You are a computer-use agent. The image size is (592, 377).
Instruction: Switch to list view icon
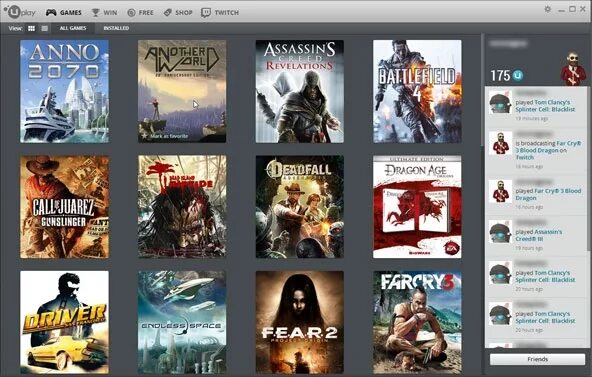click(x=45, y=28)
